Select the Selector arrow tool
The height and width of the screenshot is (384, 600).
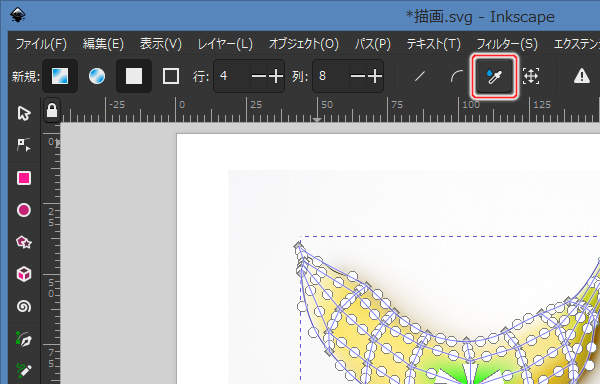coord(24,114)
